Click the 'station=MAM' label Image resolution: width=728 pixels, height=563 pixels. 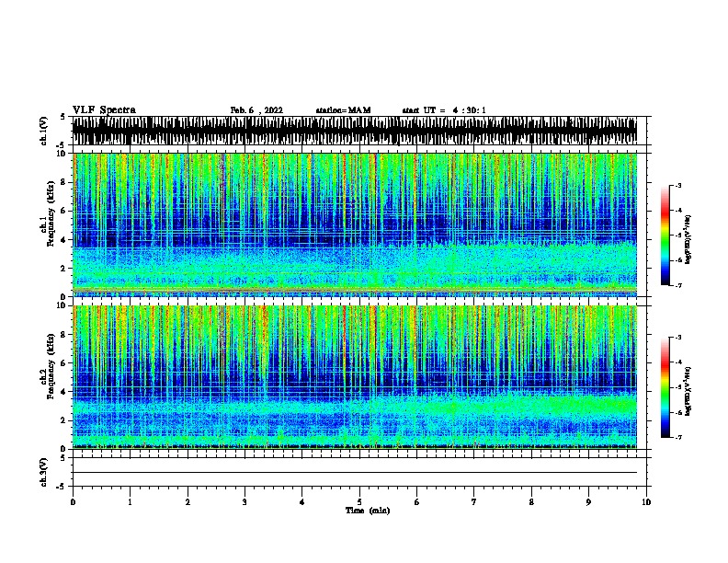(x=343, y=110)
